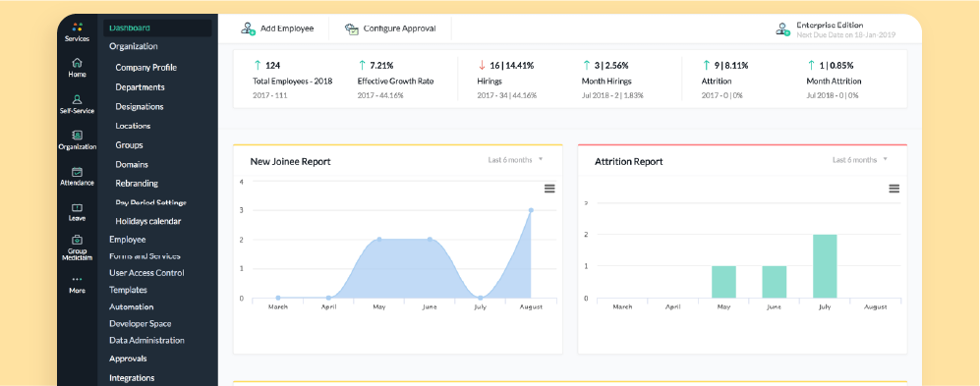This screenshot has width=980, height=386.
Task: Click the Total Employees - 2018 stat
Action: 293,82
